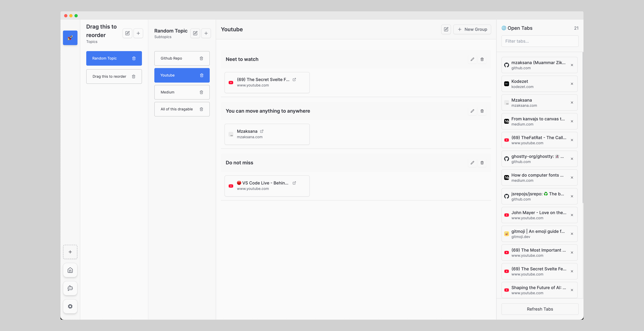Delete the Random Topic topic
This screenshot has height=331, width=644.
tap(134, 58)
